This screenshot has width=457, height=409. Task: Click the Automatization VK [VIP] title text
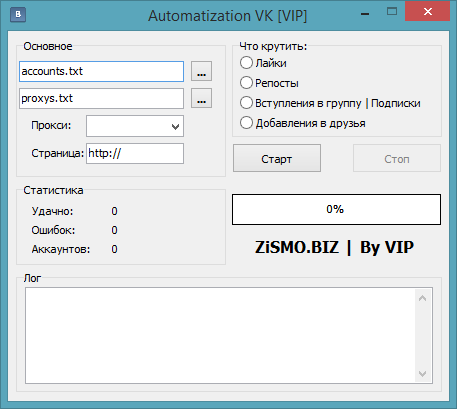point(228,16)
